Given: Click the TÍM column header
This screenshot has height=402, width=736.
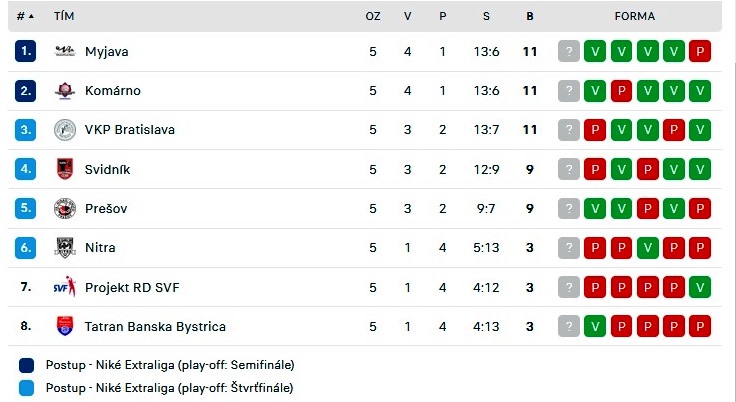Looking at the screenshot, I should point(64,16).
